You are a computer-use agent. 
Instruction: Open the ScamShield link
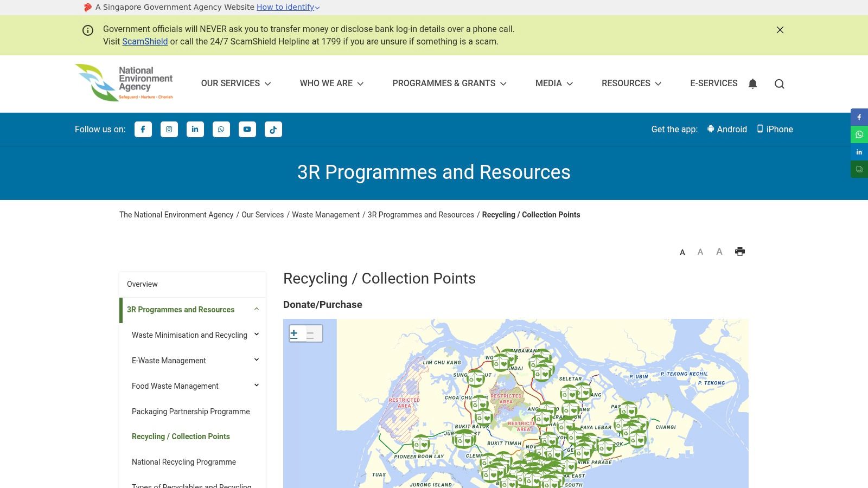pyautogui.click(x=145, y=42)
